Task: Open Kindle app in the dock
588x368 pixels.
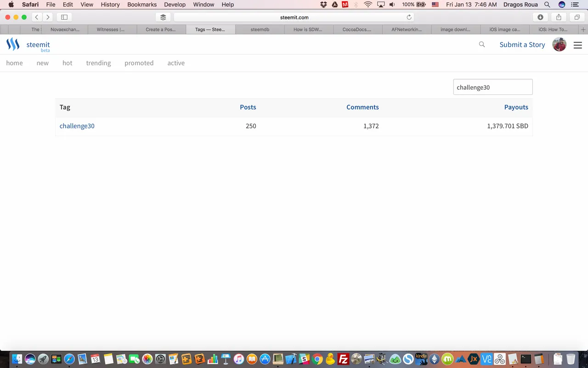Action: (x=421, y=358)
